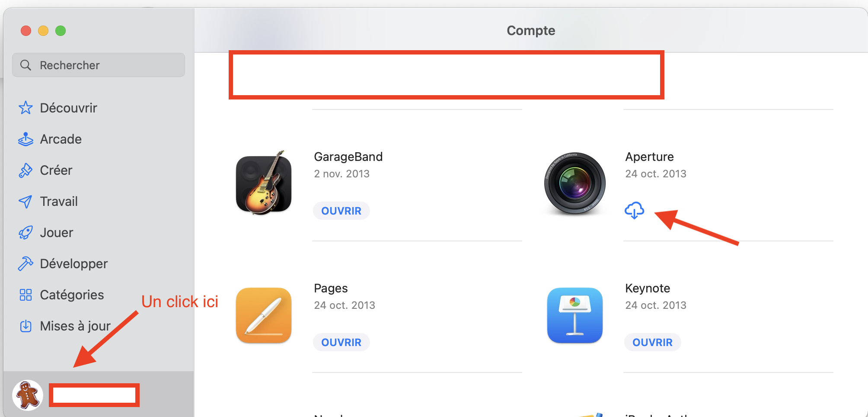Click the GarageBand app title
Image resolution: width=868 pixels, height=417 pixels.
[348, 157]
